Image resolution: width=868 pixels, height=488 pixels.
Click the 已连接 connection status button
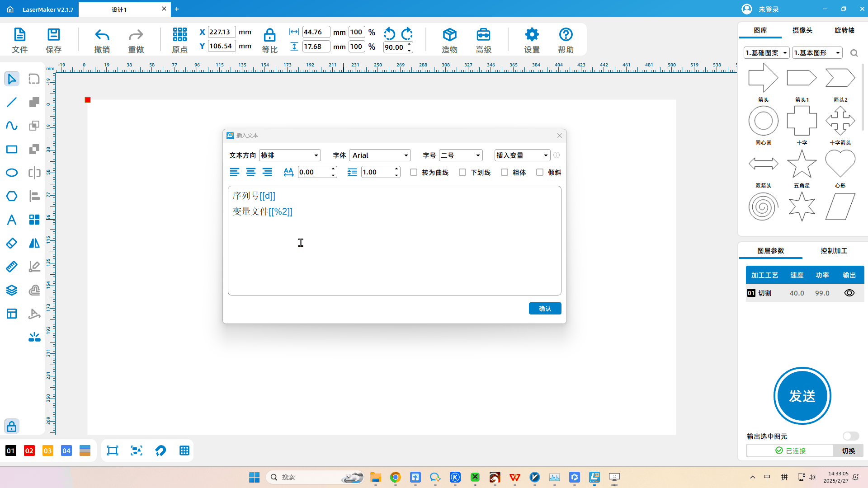[790, 450]
